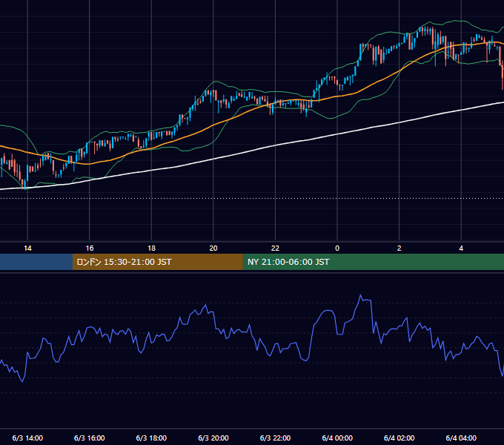Click the upper time axis label 4

(x=461, y=248)
